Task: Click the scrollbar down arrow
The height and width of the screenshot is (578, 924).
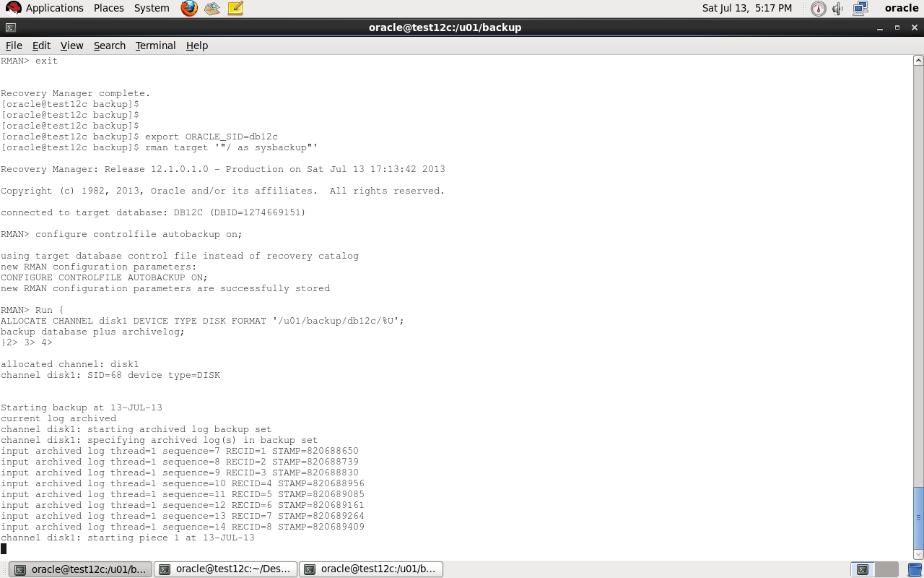Action: pos(918,555)
